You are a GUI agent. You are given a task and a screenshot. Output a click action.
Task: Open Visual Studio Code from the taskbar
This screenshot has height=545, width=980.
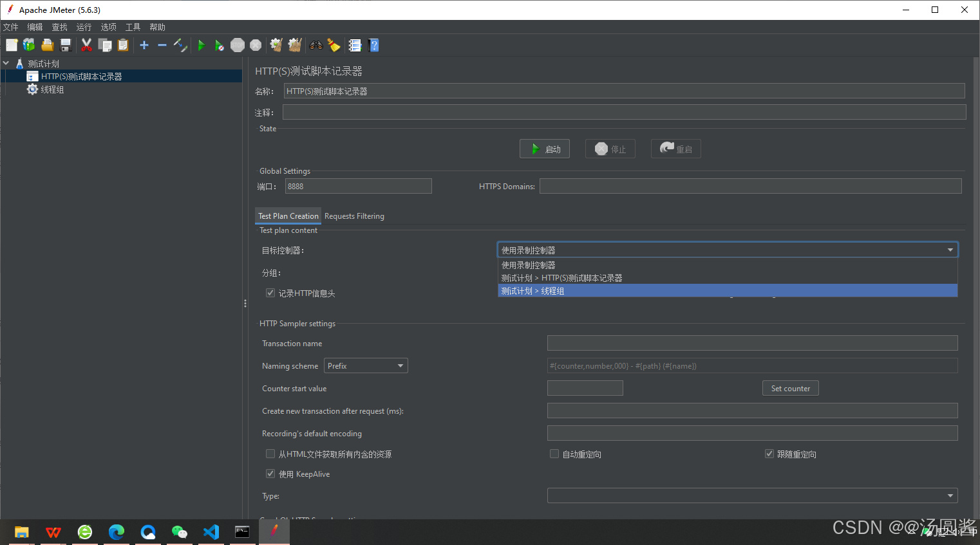click(x=211, y=532)
